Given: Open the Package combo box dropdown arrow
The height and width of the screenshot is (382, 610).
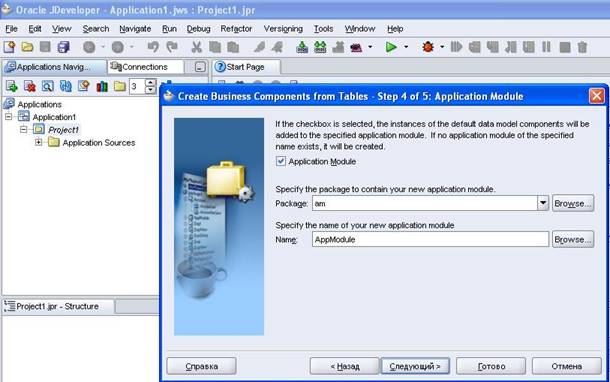Looking at the screenshot, I should click(x=543, y=203).
